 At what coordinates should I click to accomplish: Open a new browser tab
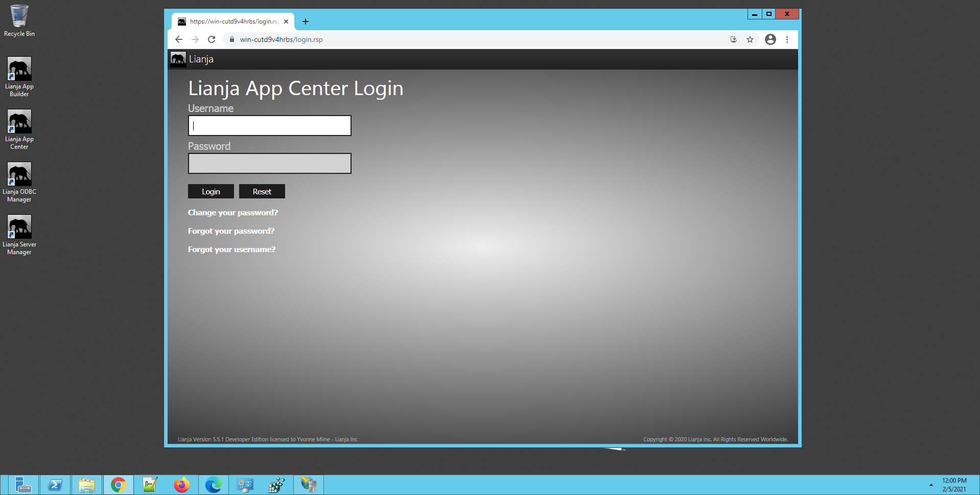(x=306, y=21)
